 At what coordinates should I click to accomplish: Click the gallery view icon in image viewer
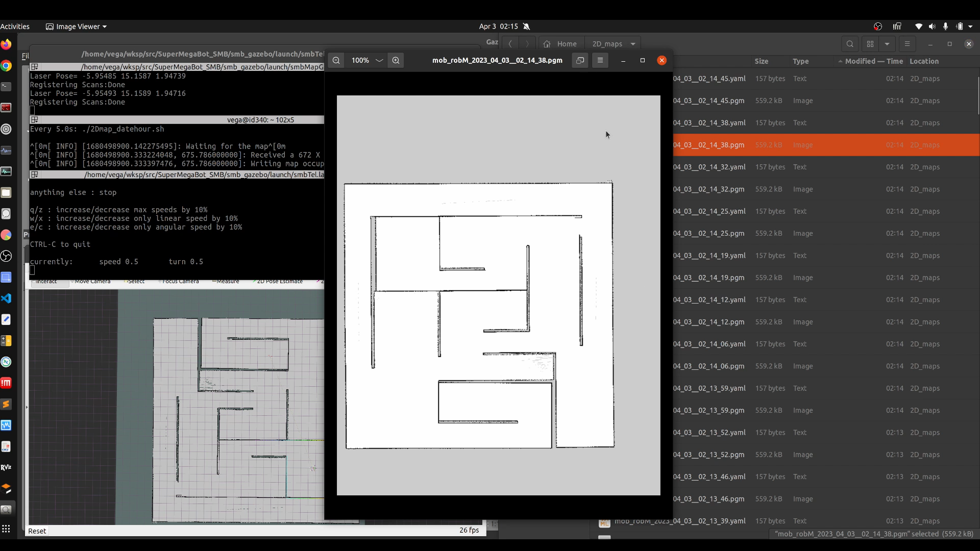click(x=580, y=60)
